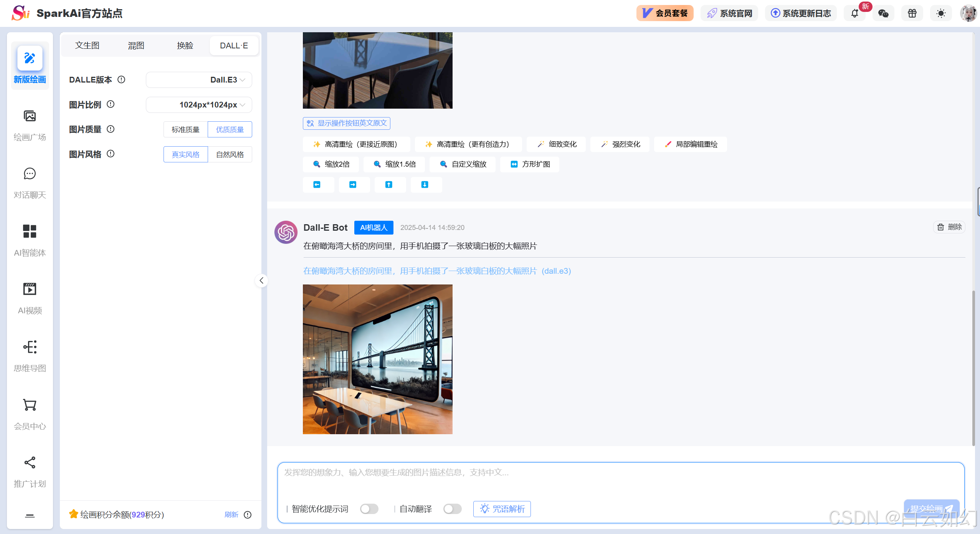
Task: Select 标准质量 image quality option
Action: tap(185, 129)
